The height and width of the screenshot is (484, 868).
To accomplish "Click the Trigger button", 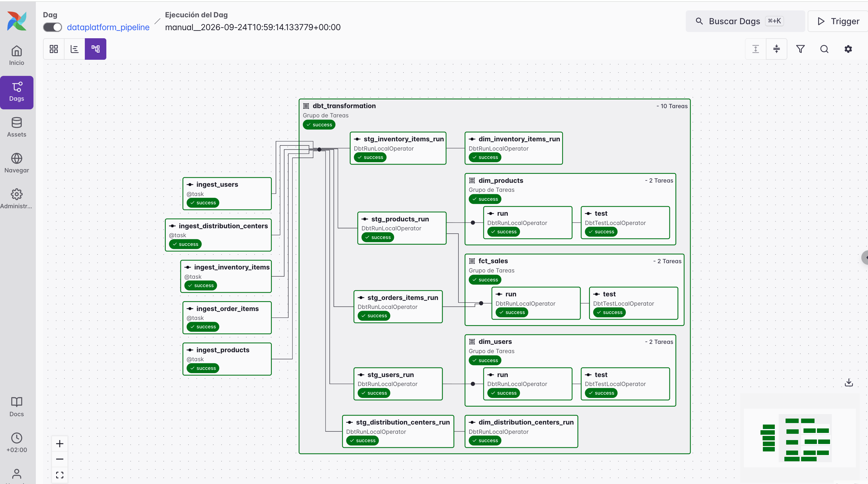I will (838, 21).
